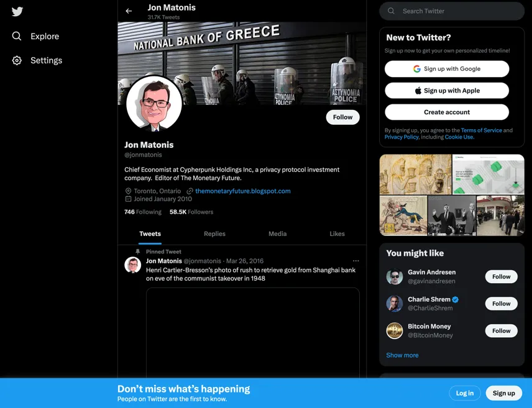
Task: Click the Twitter bird logo
Action: [17, 12]
